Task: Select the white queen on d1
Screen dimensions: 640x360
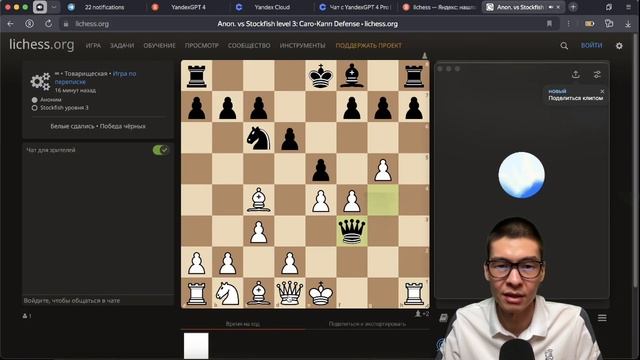Action: pos(289,293)
